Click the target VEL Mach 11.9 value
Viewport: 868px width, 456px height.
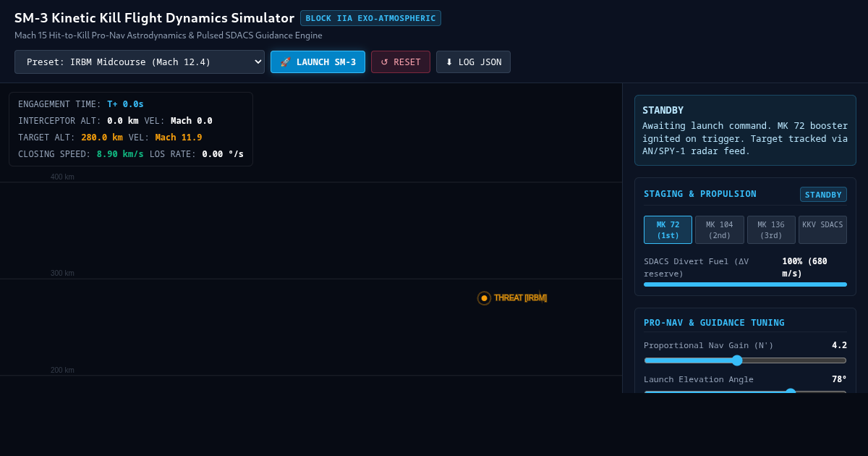click(179, 138)
